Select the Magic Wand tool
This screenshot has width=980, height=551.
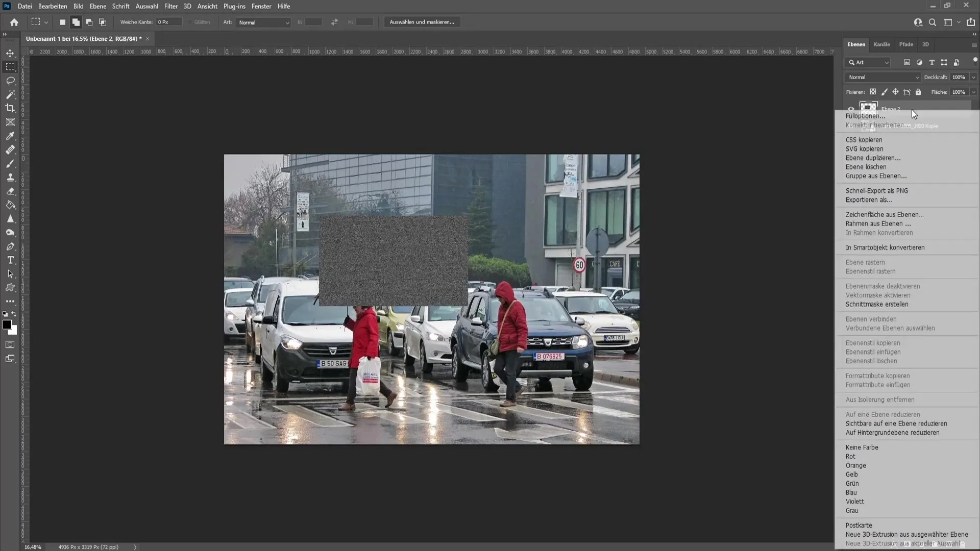tap(10, 94)
